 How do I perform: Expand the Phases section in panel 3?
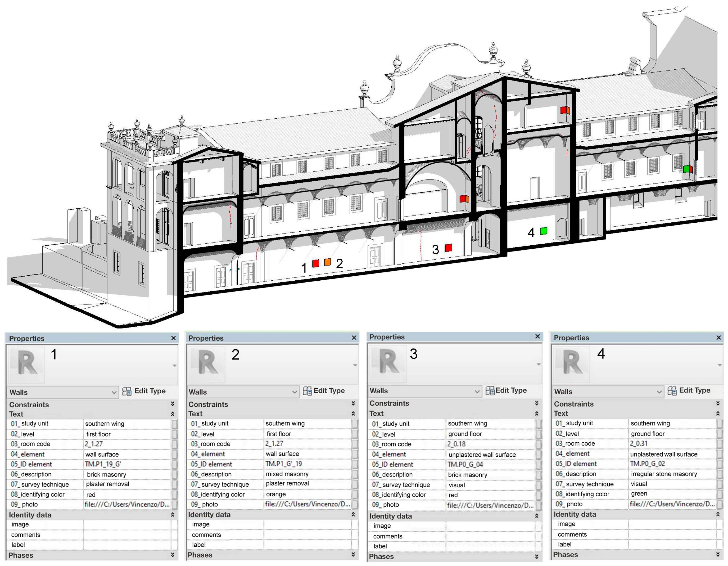(x=537, y=556)
